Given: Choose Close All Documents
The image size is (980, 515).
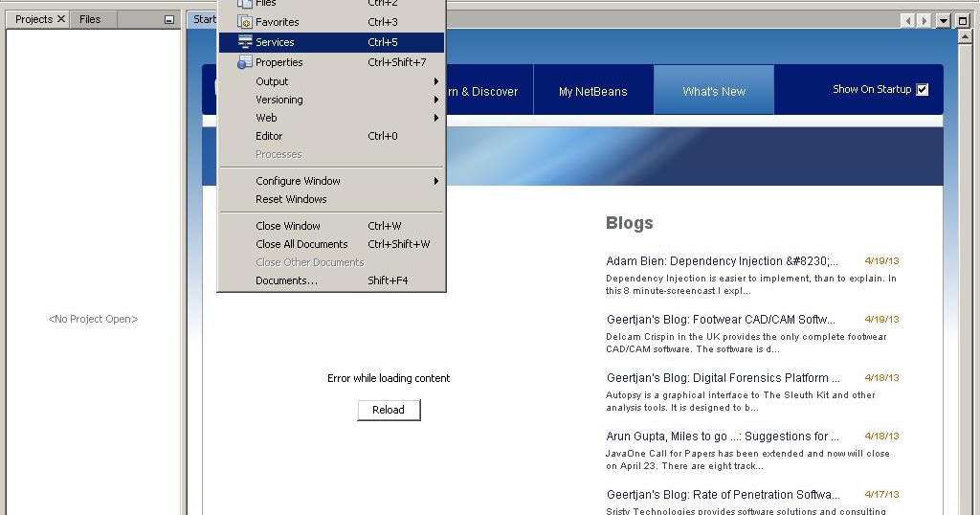Looking at the screenshot, I should point(331,244).
